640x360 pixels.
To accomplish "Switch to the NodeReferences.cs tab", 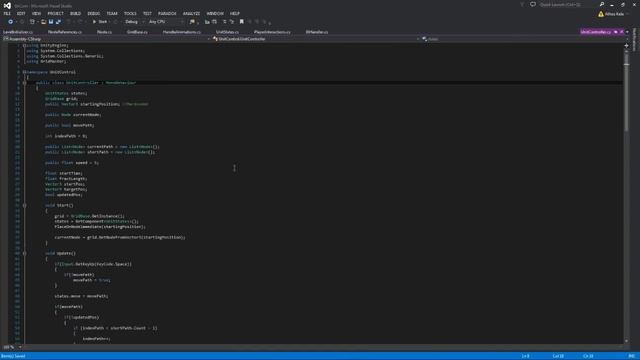I will pyautogui.click(x=64, y=32).
